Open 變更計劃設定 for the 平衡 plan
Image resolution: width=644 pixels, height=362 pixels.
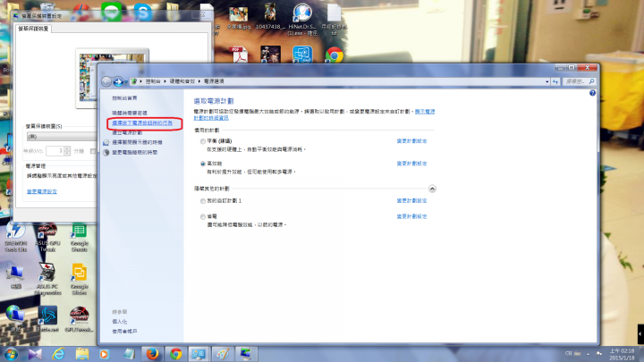[411, 141]
